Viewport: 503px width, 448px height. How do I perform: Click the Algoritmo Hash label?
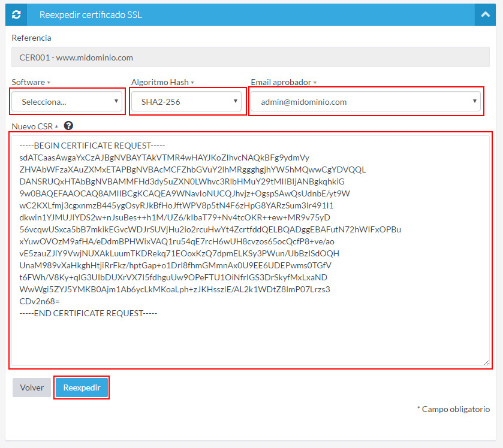tap(160, 82)
